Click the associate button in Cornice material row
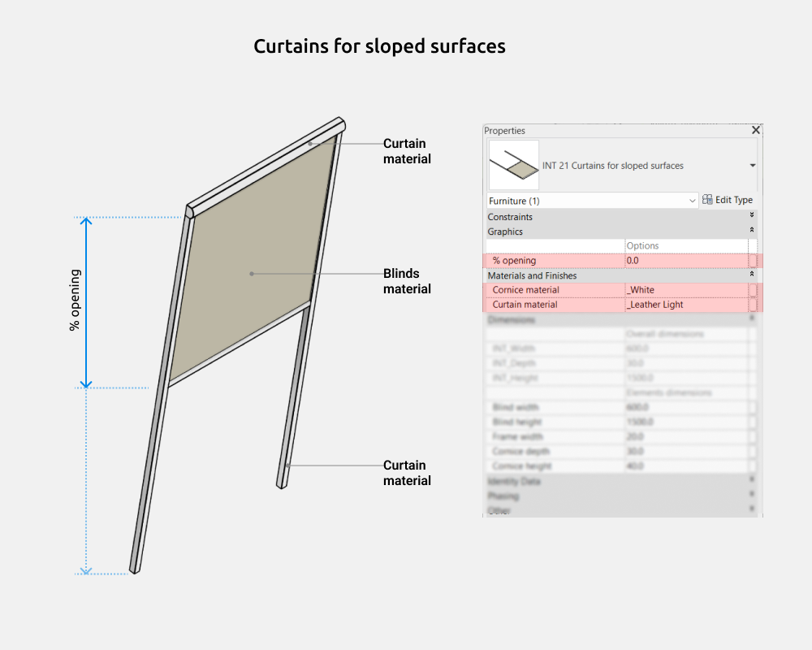The image size is (812, 650). [x=753, y=290]
